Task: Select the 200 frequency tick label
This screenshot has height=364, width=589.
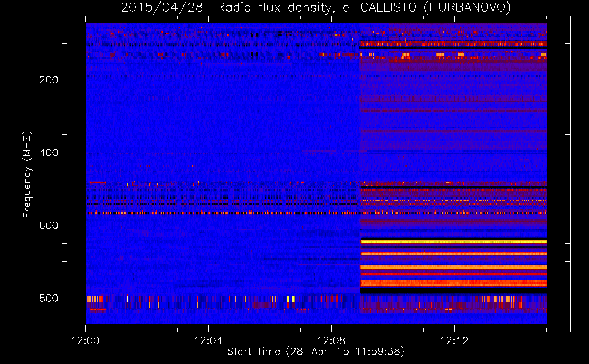Action: 49,80
